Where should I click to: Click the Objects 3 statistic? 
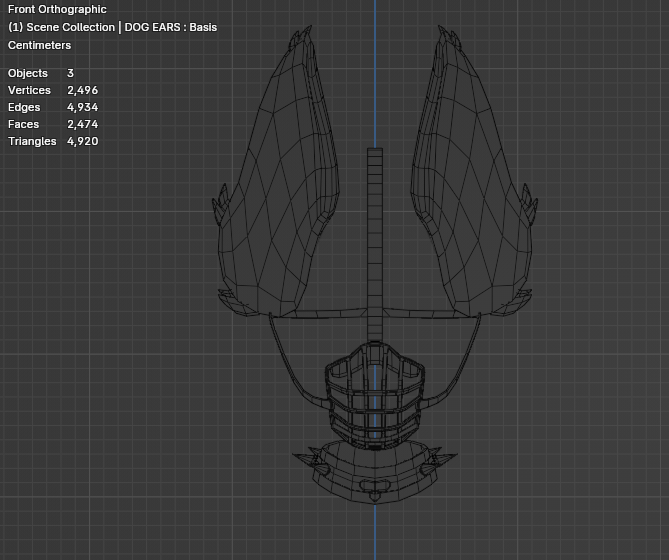point(41,73)
